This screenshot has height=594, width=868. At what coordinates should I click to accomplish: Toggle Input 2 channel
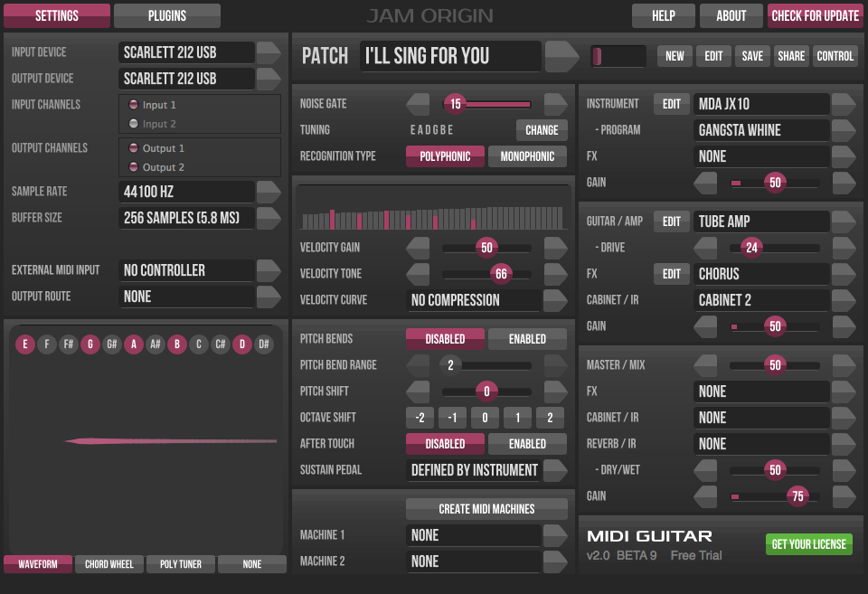click(134, 124)
